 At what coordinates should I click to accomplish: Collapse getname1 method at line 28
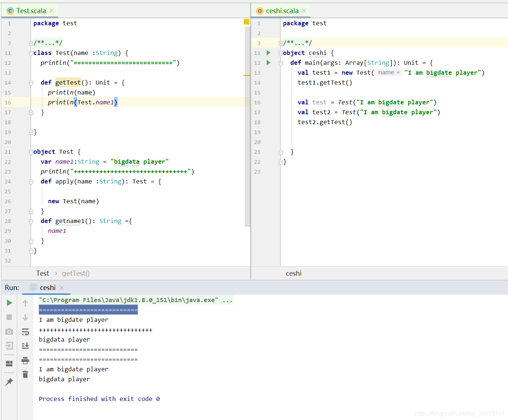coord(31,221)
